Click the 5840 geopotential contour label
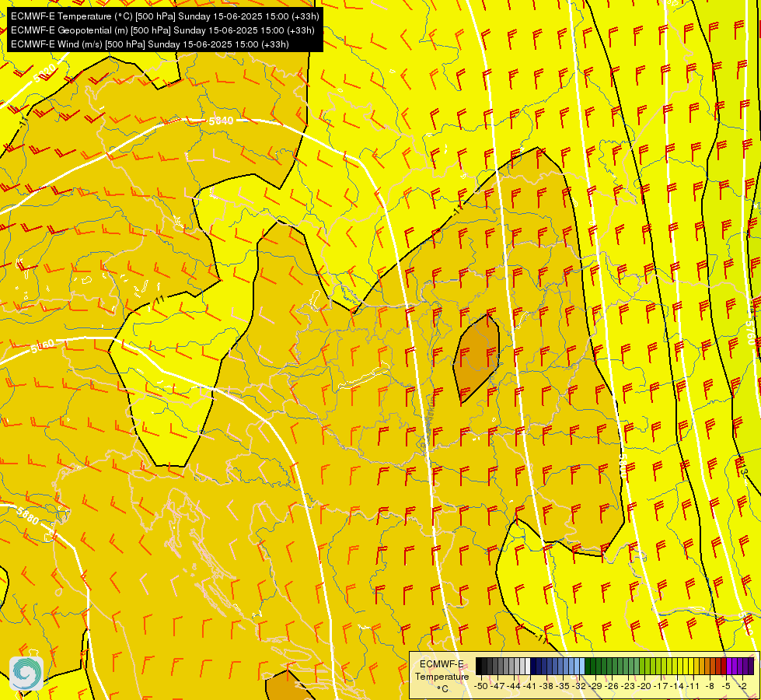 pos(222,121)
